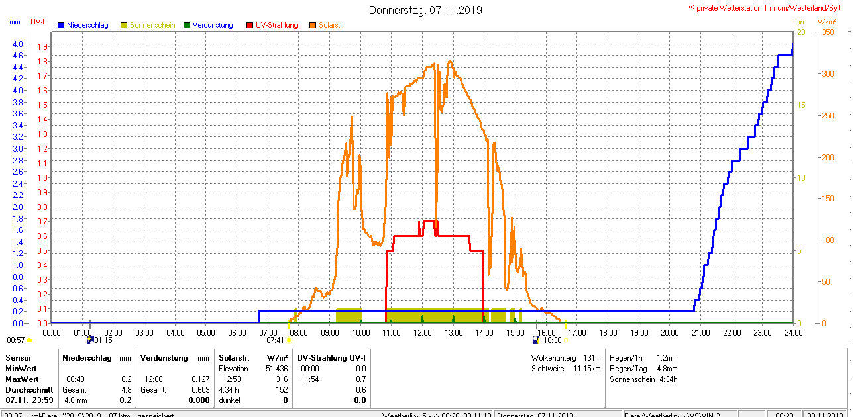The height and width of the screenshot is (417, 868).
Task: Click the 07.11. 23:59 timestamp cell
Action: 29,400
